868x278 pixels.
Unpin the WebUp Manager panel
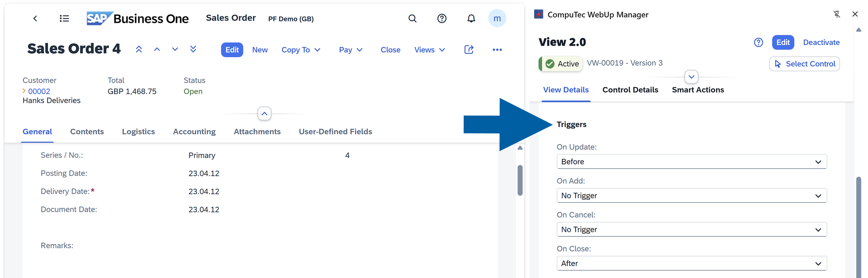(837, 14)
